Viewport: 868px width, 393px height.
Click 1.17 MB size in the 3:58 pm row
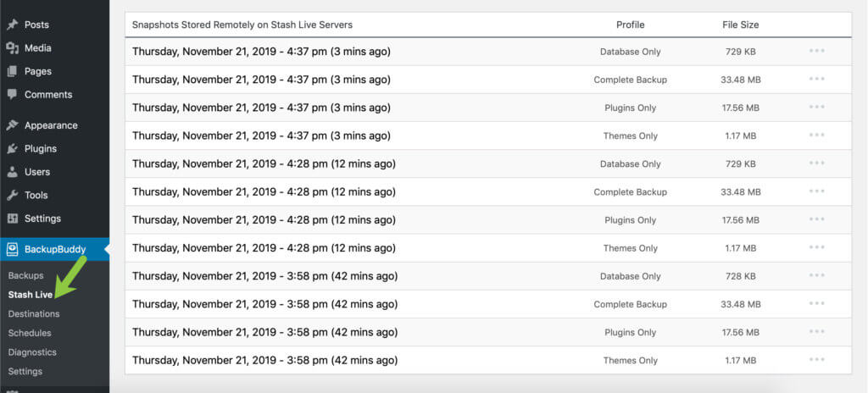741,360
